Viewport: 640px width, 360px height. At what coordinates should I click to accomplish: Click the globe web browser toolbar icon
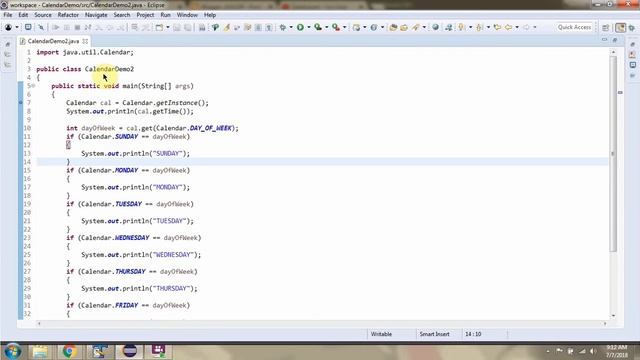point(436,27)
